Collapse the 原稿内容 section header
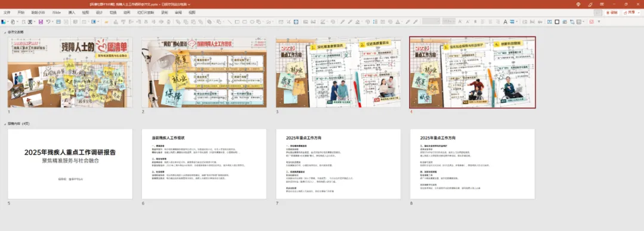Screen dimensions: 644x231 (5, 124)
